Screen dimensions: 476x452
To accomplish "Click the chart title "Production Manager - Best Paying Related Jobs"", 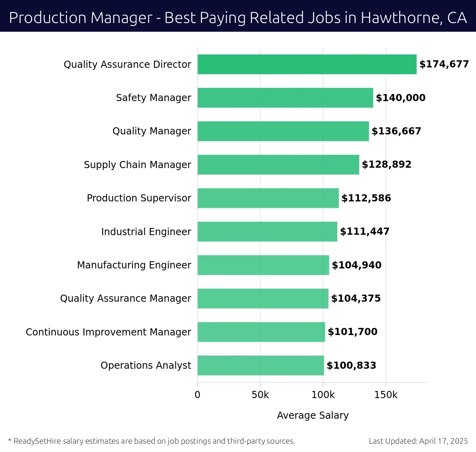I will tap(238, 18).
